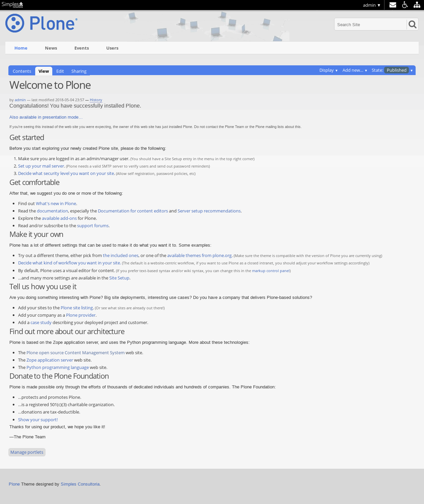Click the search magnifier button

[x=413, y=24]
